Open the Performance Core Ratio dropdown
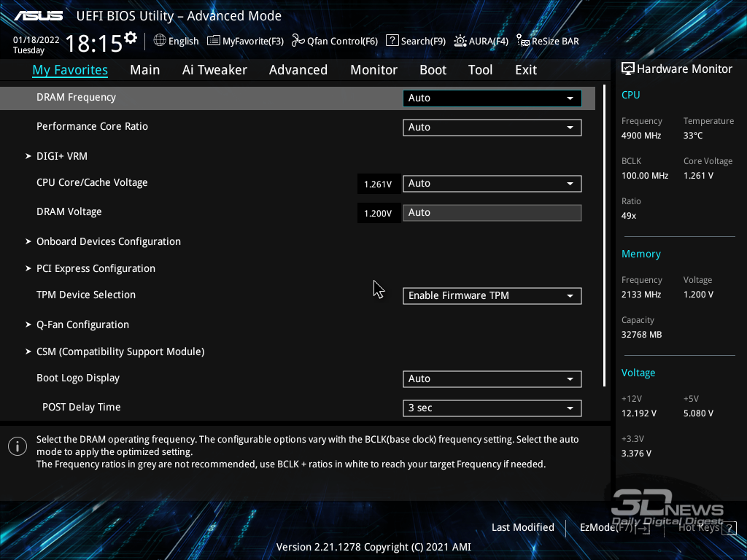Screen dimensions: 747x560 pos(492,127)
